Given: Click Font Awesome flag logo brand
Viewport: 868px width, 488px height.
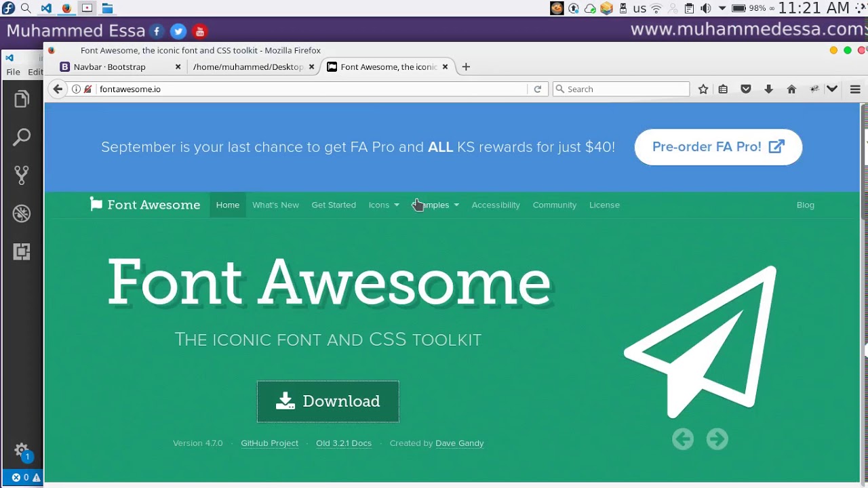Looking at the screenshot, I should point(145,205).
